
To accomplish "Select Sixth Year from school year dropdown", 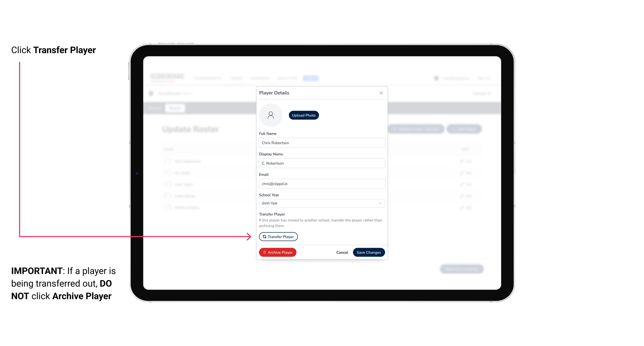I will tap(321, 203).
